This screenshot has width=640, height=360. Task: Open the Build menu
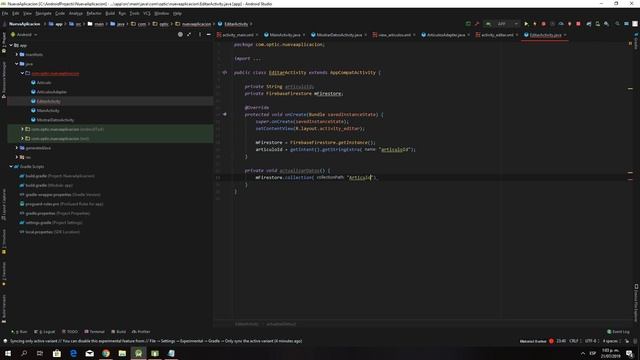click(110, 13)
